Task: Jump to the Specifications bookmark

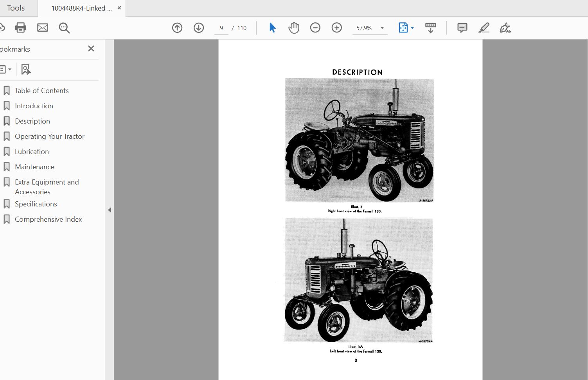Action: click(36, 204)
